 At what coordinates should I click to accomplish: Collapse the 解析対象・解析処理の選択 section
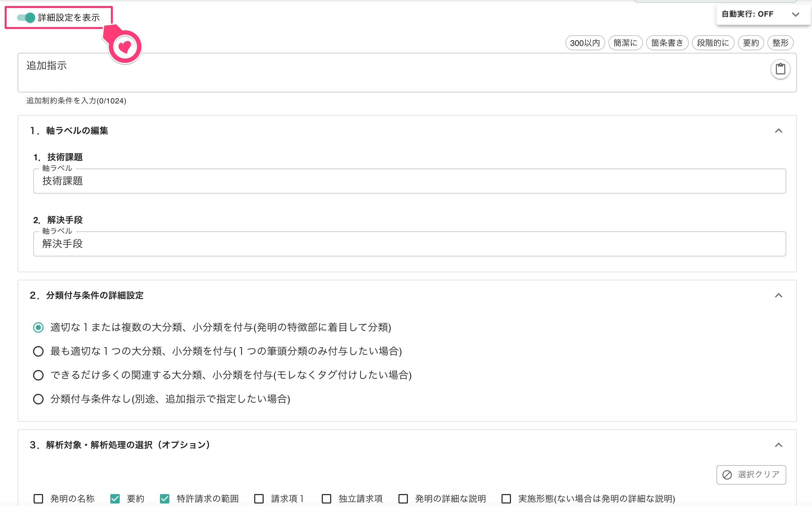pos(779,445)
